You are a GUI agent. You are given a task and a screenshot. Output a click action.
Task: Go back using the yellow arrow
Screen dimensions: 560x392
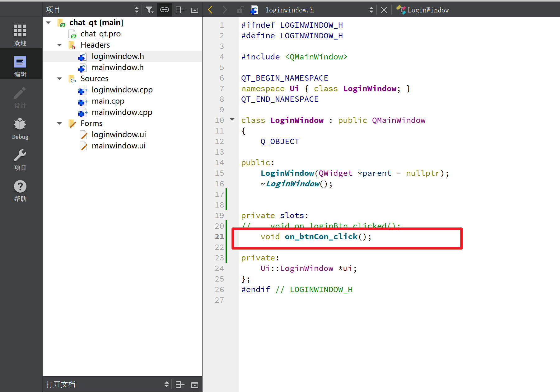click(210, 10)
